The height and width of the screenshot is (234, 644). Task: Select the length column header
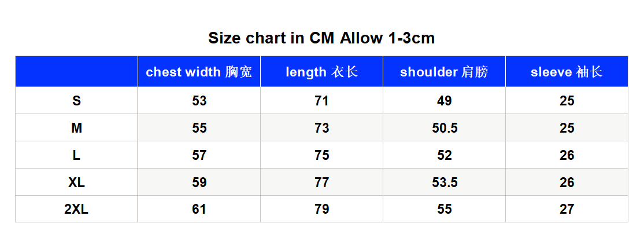click(x=321, y=72)
